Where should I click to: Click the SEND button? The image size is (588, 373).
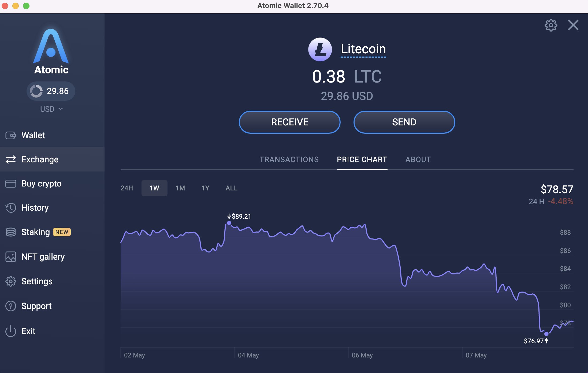point(404,122)
